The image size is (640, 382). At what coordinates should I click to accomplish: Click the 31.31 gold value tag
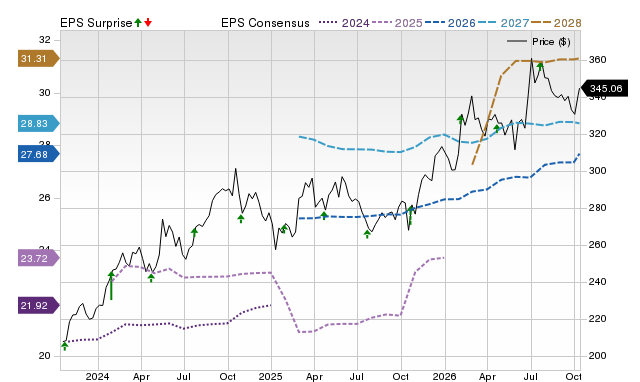tap(38, 59)
